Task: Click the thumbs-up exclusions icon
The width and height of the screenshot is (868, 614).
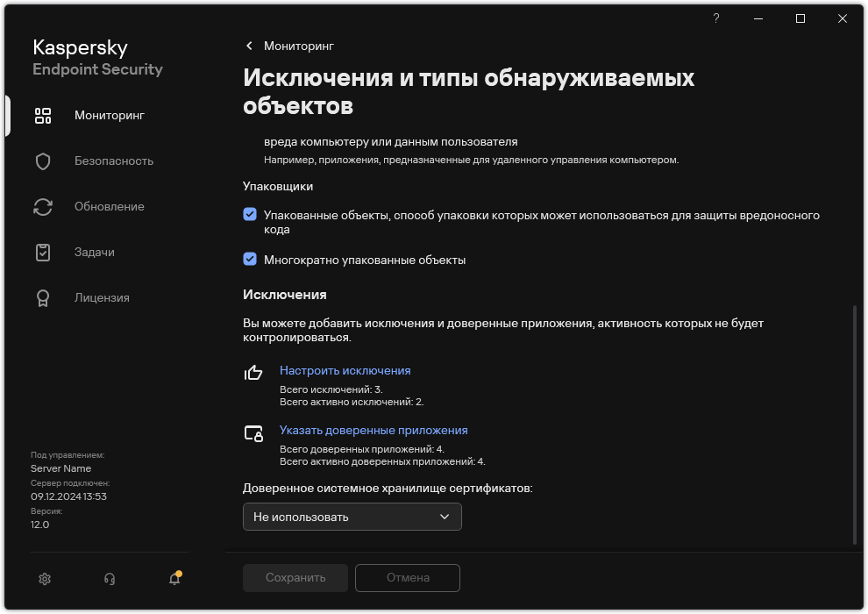Action: 253,373
